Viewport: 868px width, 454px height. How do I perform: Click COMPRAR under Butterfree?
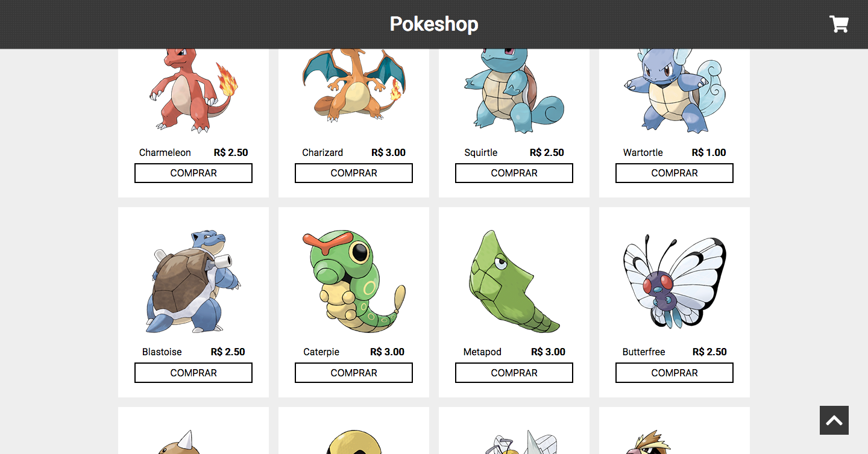(675, 373)
